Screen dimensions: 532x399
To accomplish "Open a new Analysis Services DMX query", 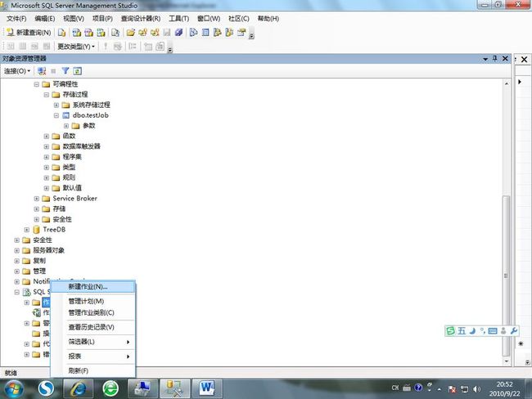I will tap(89, 33).
